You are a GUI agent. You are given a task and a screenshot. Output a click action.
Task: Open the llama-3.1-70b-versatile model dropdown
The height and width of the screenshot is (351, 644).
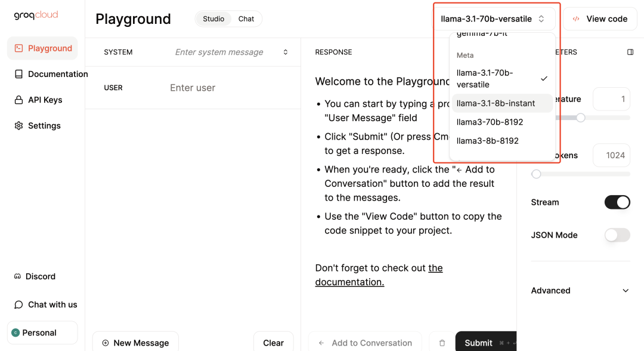[x=493, y=19]
